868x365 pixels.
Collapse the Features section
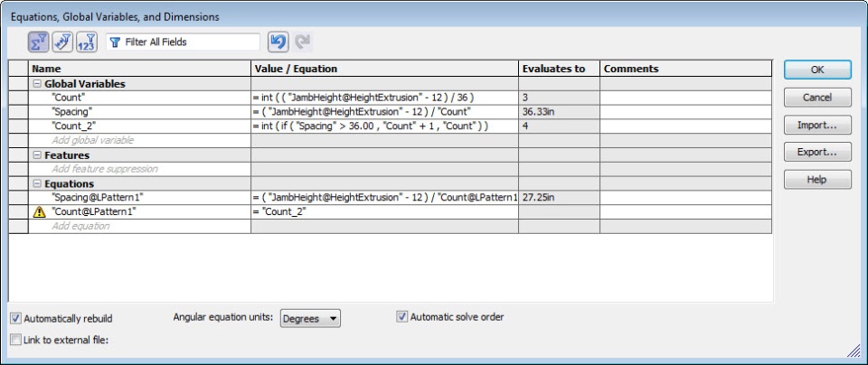click(x=37, y=155)
